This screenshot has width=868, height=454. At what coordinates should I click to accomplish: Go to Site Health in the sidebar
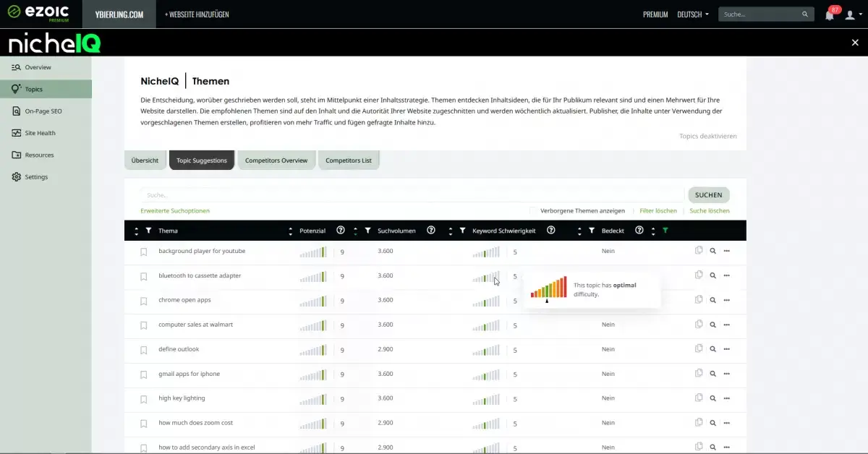(40, 133)
